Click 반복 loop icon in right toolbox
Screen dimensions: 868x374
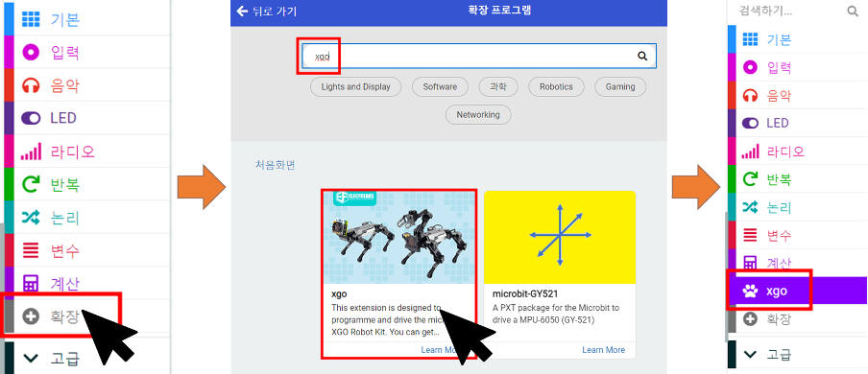[750, 178]
